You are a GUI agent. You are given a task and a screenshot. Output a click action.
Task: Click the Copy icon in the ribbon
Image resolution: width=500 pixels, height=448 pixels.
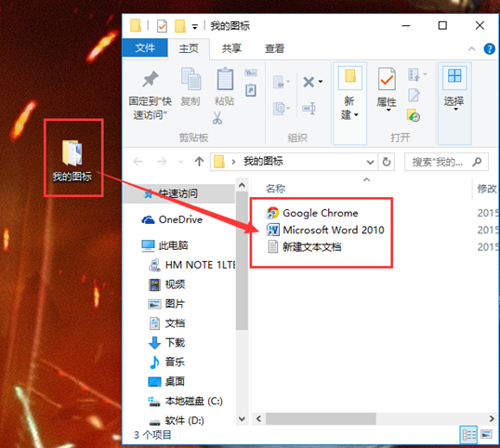coord(191,78)
